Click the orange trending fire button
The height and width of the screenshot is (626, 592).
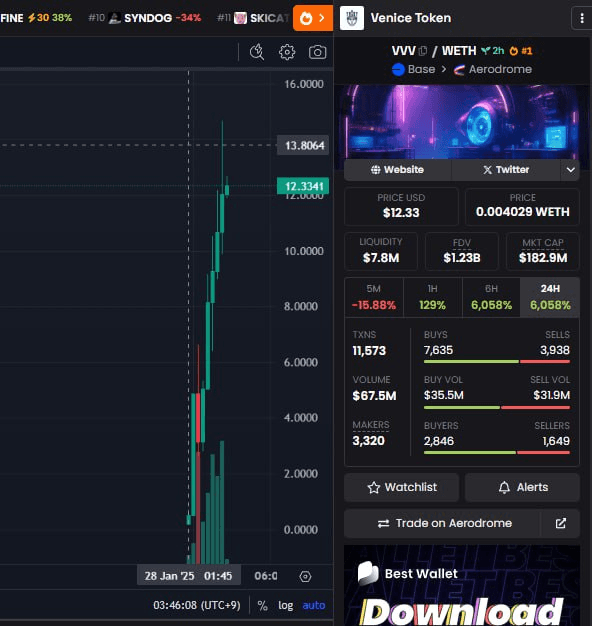(313, 18)
